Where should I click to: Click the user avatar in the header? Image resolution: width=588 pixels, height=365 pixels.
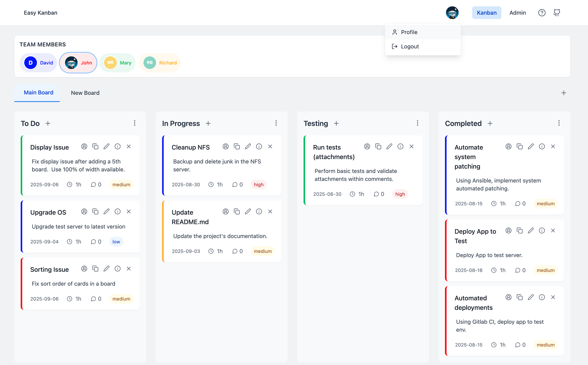452,12
